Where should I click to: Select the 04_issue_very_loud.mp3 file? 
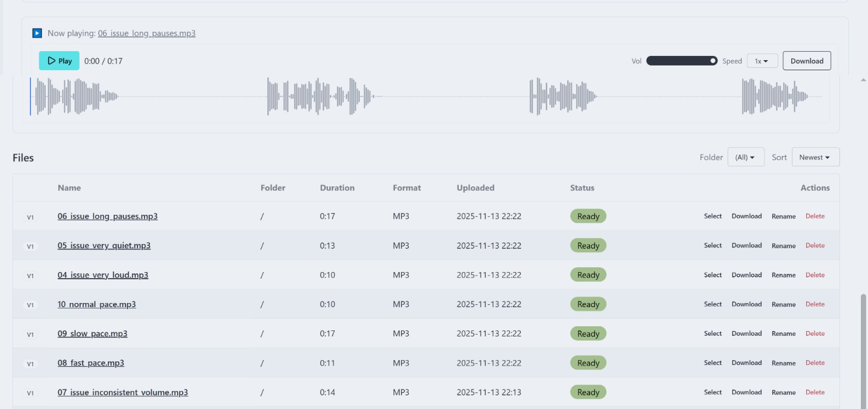point(712,274)
